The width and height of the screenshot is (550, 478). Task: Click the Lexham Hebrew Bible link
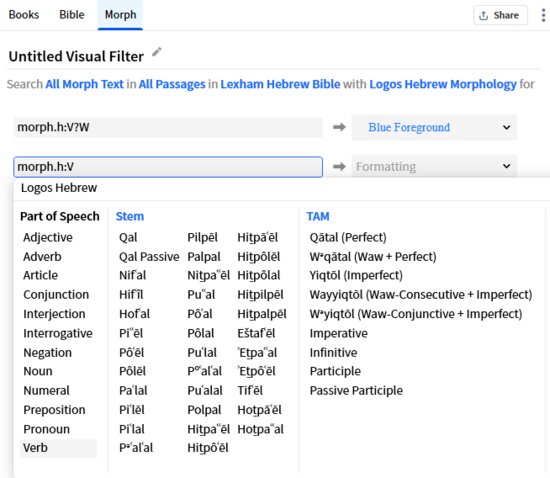point(280,84)
